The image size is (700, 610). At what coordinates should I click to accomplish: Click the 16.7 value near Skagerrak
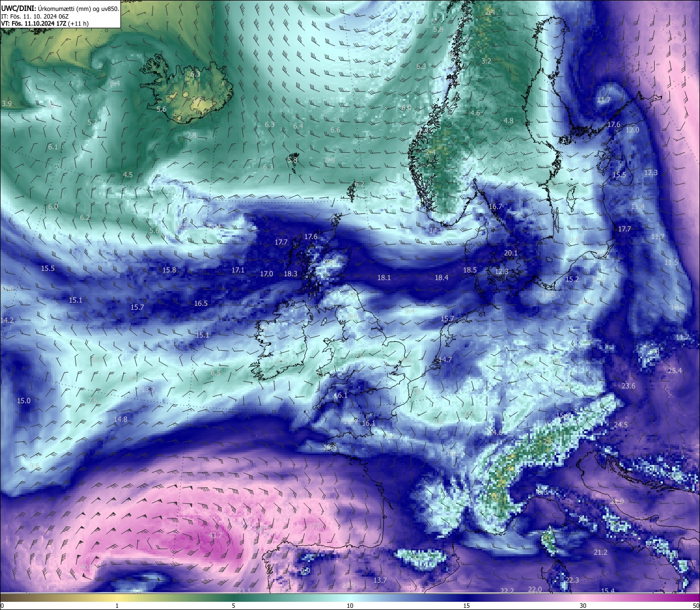pyautogui.click(x=495, y=206)
